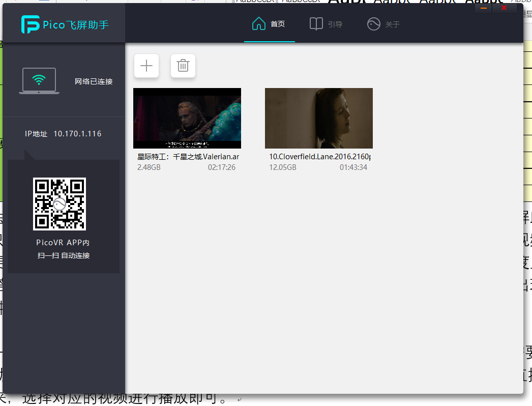
Task: Click the 扫一扫 自动连接 text
Action: pos(64,255)
